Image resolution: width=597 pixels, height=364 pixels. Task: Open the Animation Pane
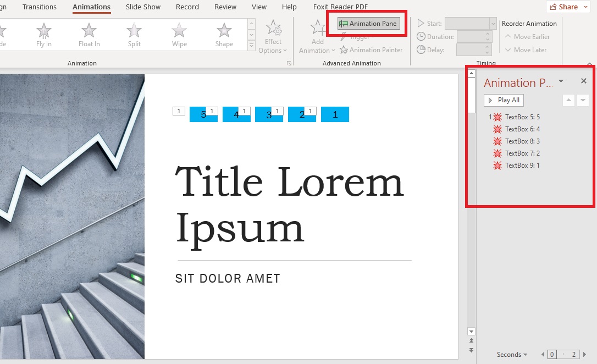click(x=369, y=24)
